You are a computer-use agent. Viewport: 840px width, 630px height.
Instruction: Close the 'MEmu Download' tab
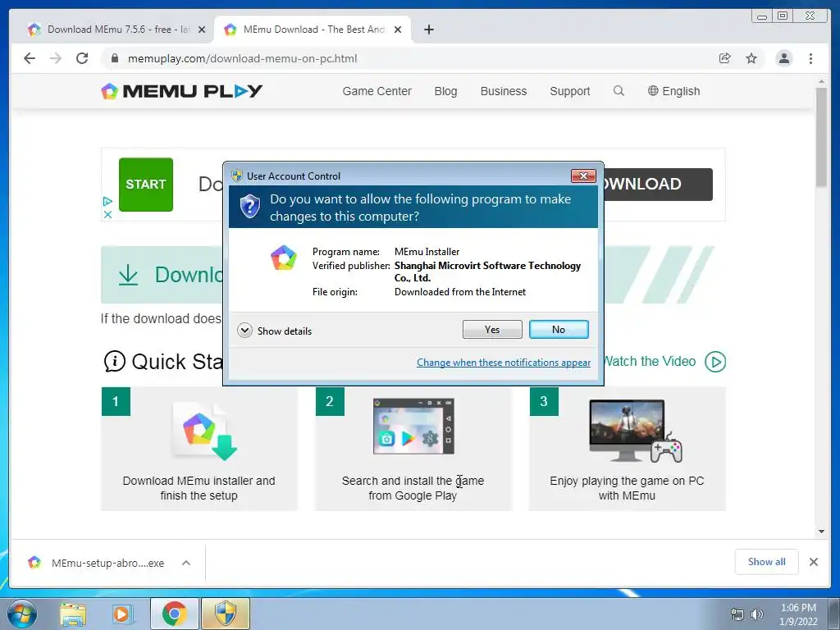click(x=398, y=30)
